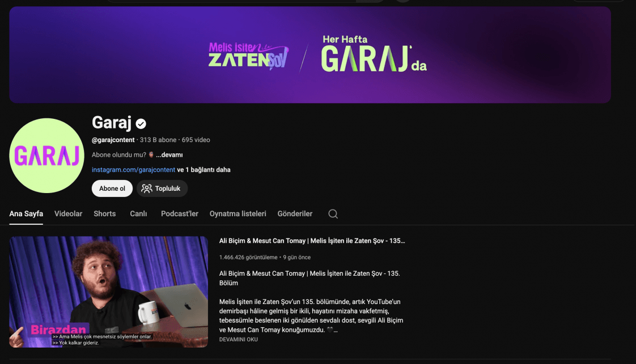Click the '9 gün önce' upload date

click(x=297, y=257)
